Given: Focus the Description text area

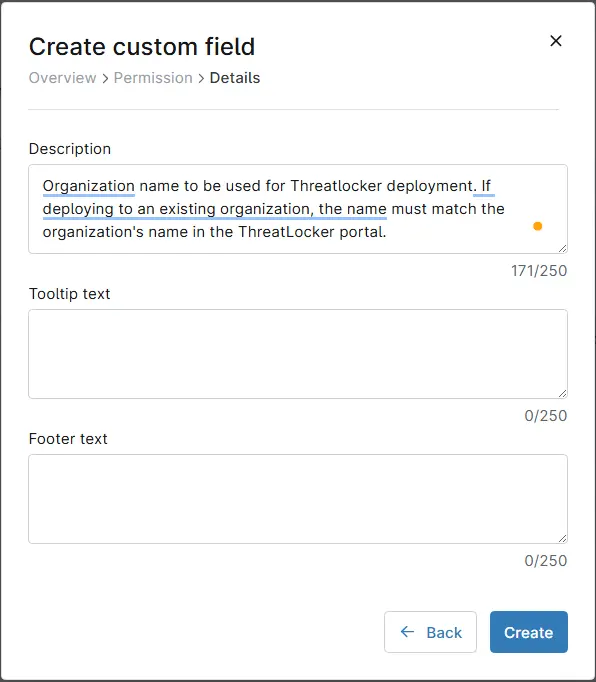Looking at the screenshot, I should tap(298, 209).
